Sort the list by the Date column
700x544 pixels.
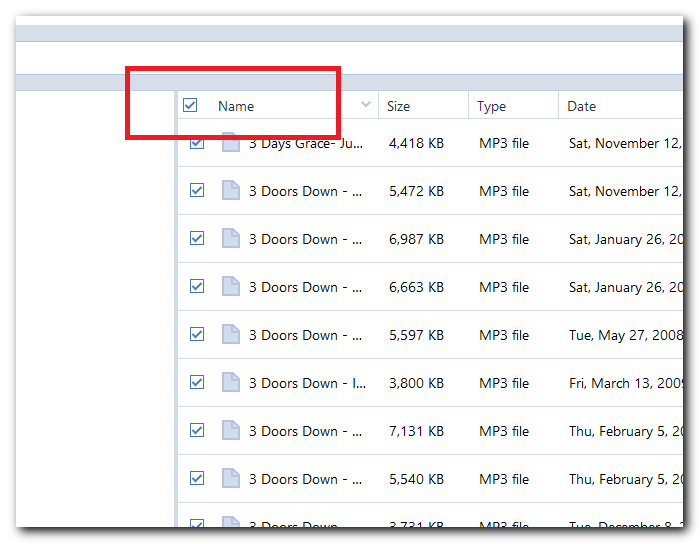point(581,106)
